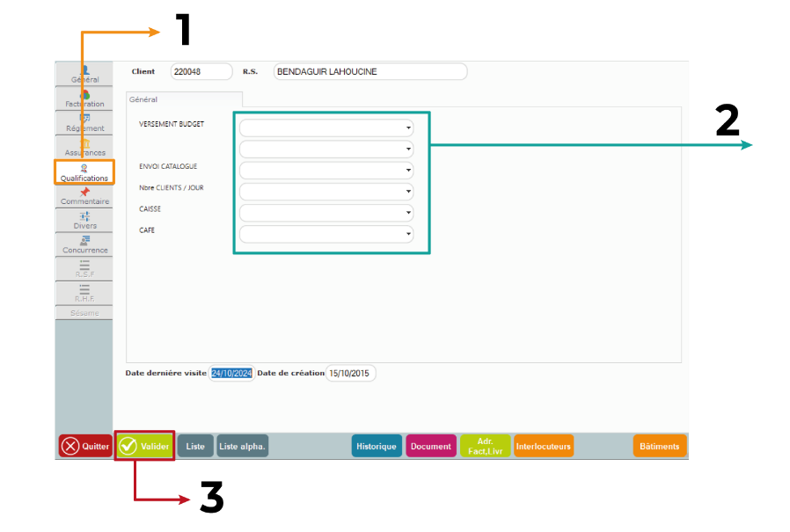Image resolution: width=790 pixels, height=532 pixels.
Task: Open the Règlement sidebar section
Action: point(84,123)
